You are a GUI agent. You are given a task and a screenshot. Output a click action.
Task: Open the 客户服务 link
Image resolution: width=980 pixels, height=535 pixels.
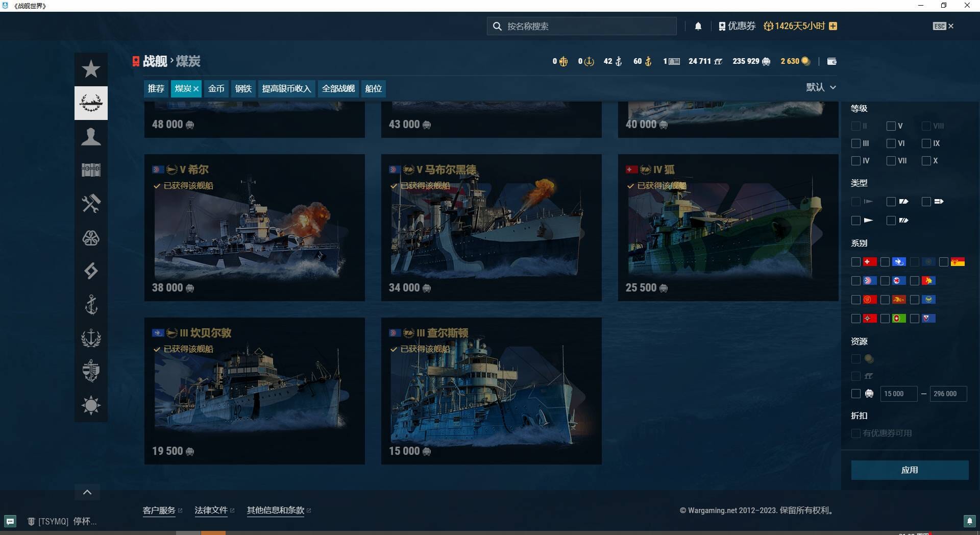pos(159,510)
